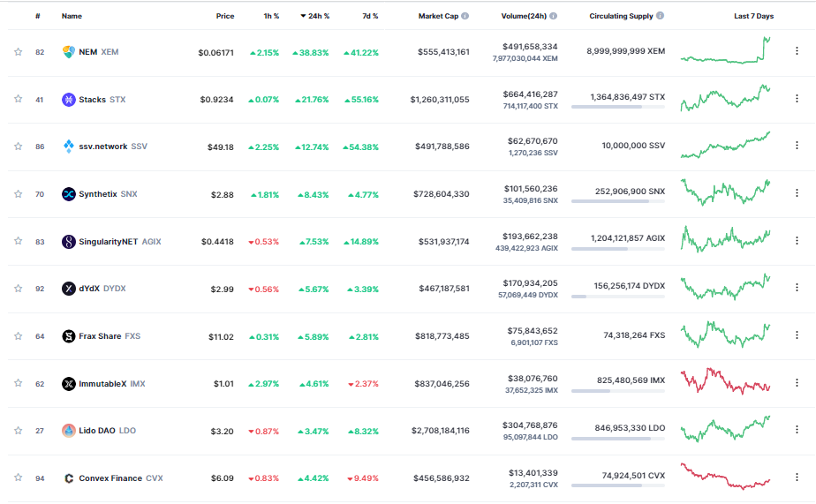Click Stacks circulating supply progress bar
The height and width of the screenshot is (504, 816).
(x=617, y=107)
